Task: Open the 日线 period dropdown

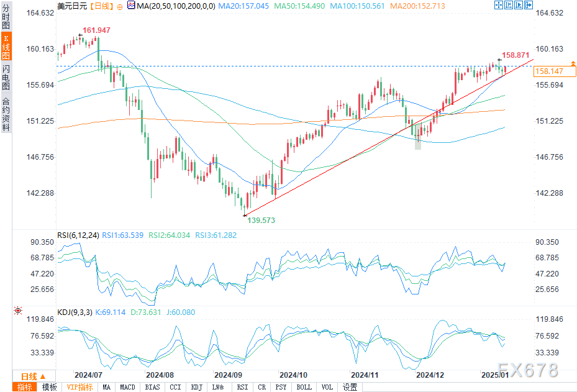Action: pyautogui.click(x=32, y=376)
